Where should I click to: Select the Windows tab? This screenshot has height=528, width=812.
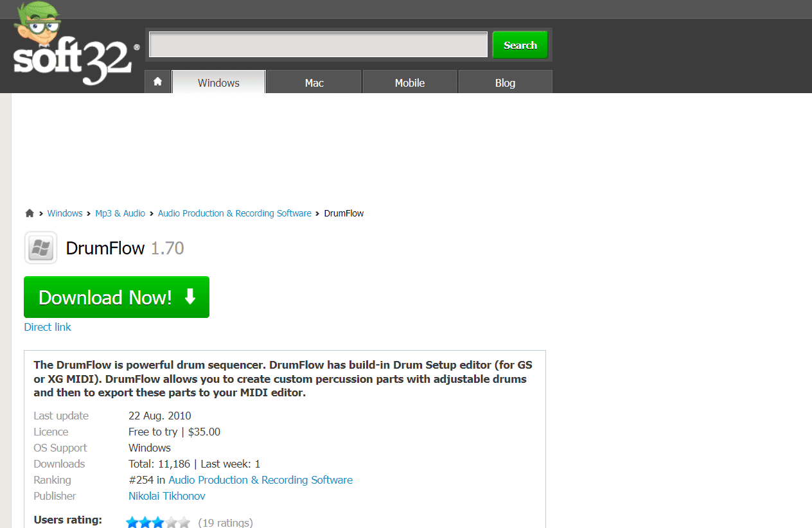tap(218, 82)
